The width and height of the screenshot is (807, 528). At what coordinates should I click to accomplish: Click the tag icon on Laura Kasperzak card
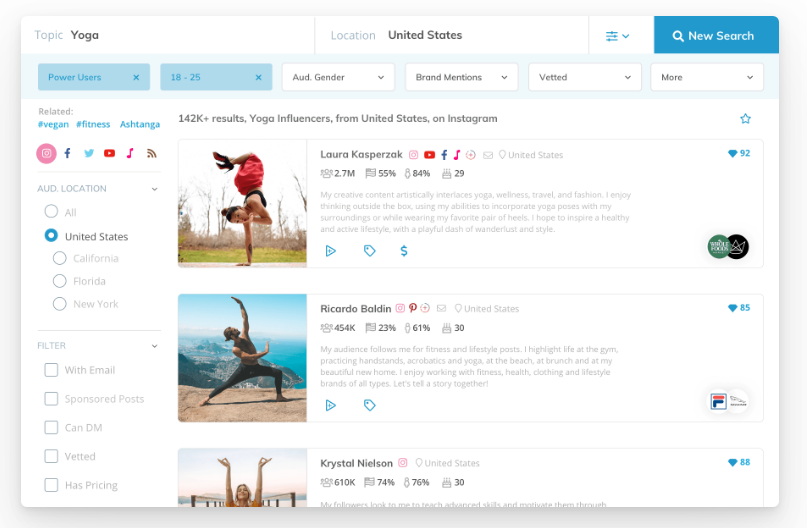(x=370, y=251)
